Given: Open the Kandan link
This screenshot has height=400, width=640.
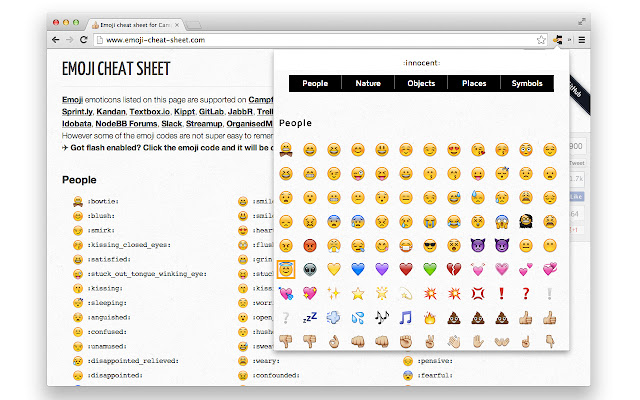Looking at the screenshot, I should click(x=111, y=114).
